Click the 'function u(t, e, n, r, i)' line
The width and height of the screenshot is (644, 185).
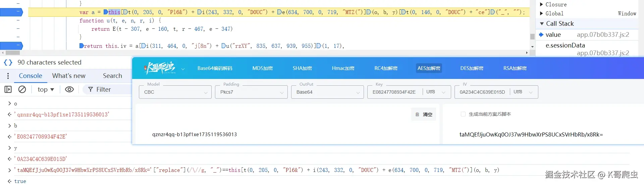pos(121,21)
